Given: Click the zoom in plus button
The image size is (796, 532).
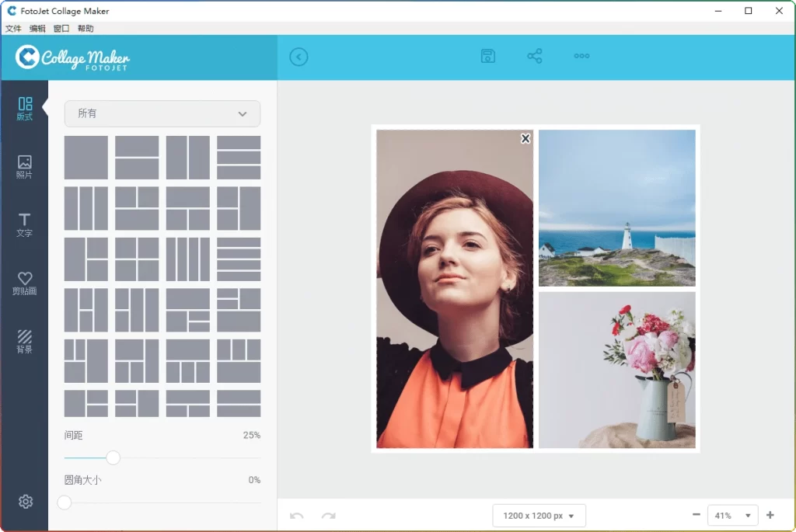Looking at the screenshot, I should click(x=770, y=515).
